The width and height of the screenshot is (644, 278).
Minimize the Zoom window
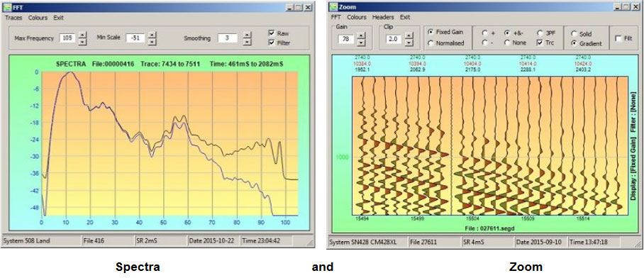[x=617, y=7]
